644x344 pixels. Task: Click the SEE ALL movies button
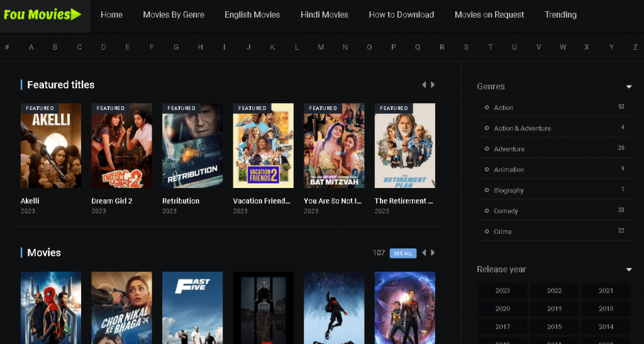tap(403, 253)
